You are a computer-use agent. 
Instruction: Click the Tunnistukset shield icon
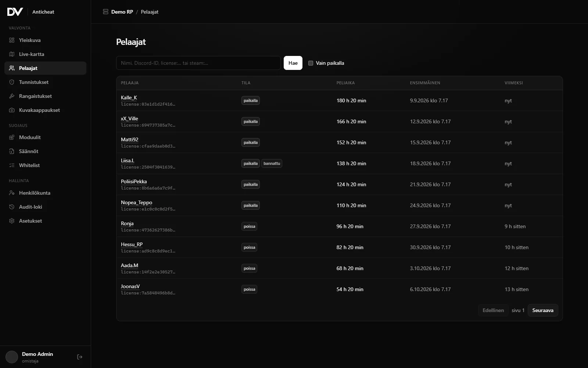[x=12, y=82]
